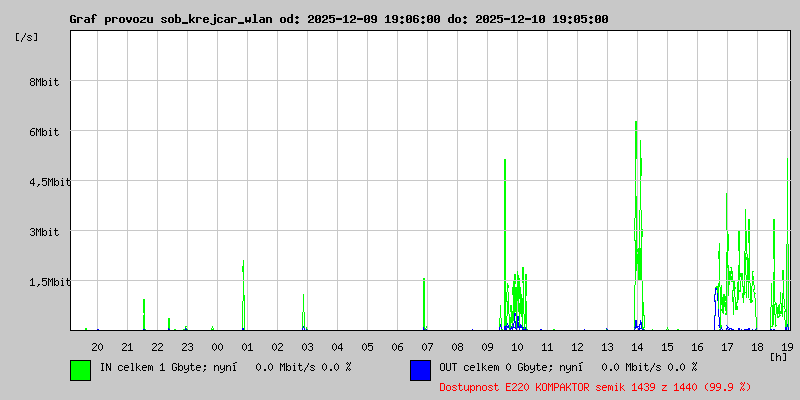Image resolution: width=800 pixels, height=400 pixels.
Task: Click hour label 10 on x-axis
Action: click(x=517, y=347)
